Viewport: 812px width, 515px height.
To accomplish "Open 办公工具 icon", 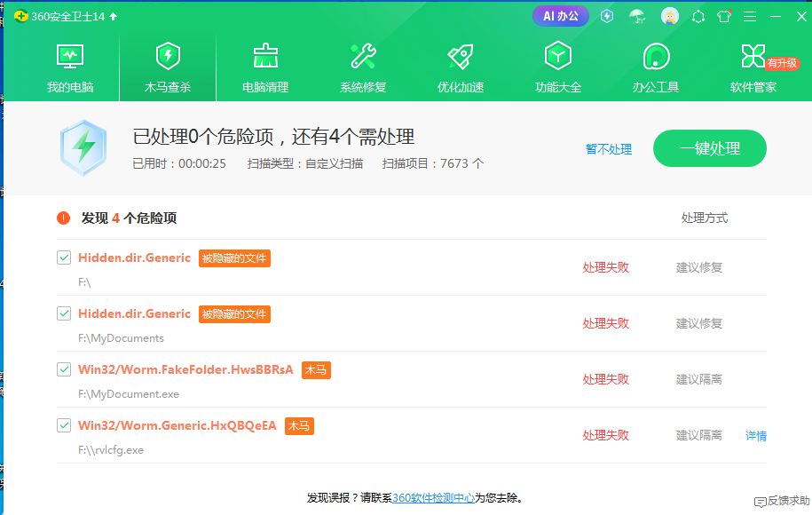I will coord(656,57).
